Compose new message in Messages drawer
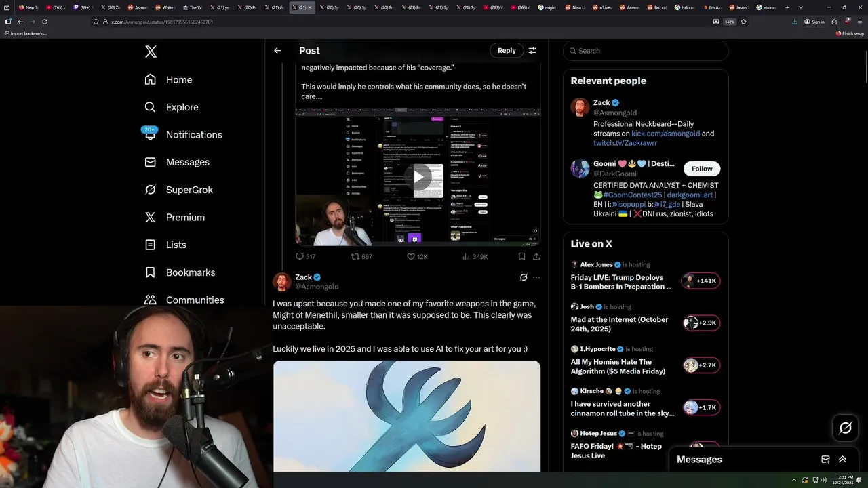Image resolution: width=868 pixels, height=488 pixels. click(825, 459)
